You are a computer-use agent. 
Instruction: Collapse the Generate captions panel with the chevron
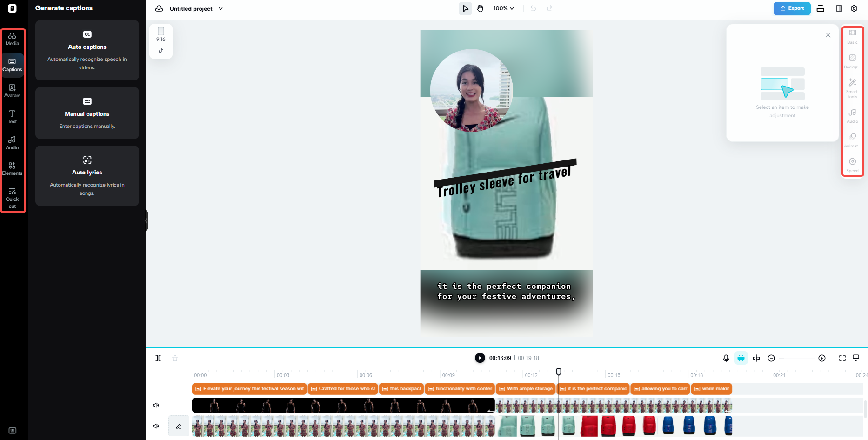[x=146, y=220]
